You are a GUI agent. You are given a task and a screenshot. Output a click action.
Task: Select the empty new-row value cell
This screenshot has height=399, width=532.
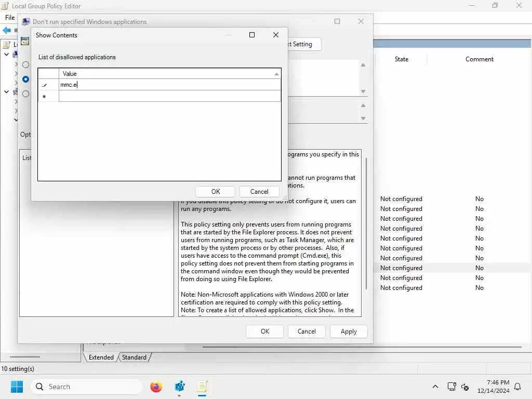click(170, 96)
